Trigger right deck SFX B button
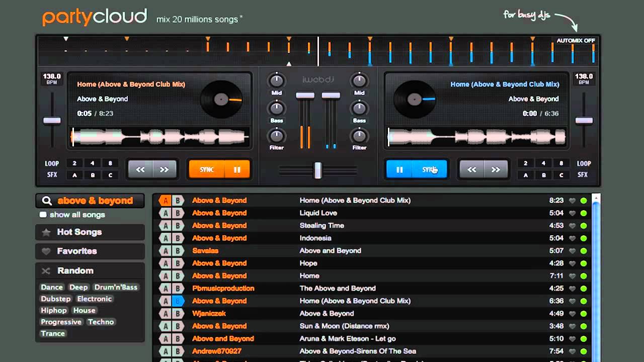Screen dimensions: 644x362 [543, 175]
